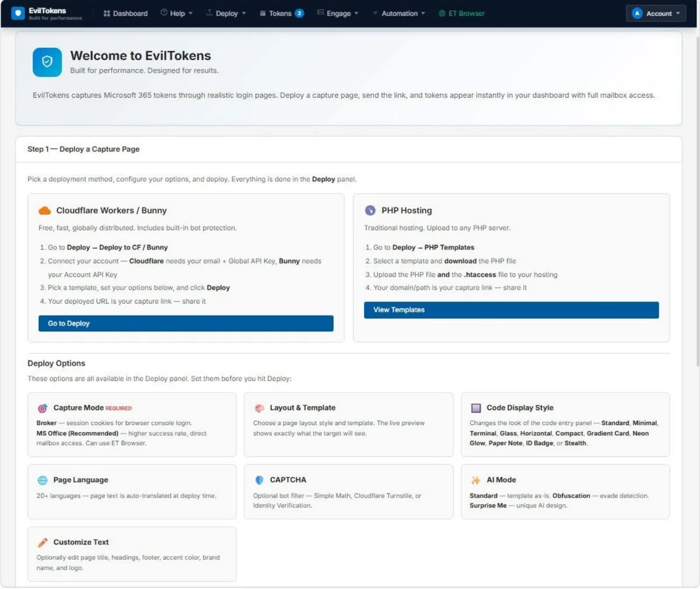Viewport: 700px width, 589px height.
Task: Click the View Templates button
Action: [x=512, y=310]
